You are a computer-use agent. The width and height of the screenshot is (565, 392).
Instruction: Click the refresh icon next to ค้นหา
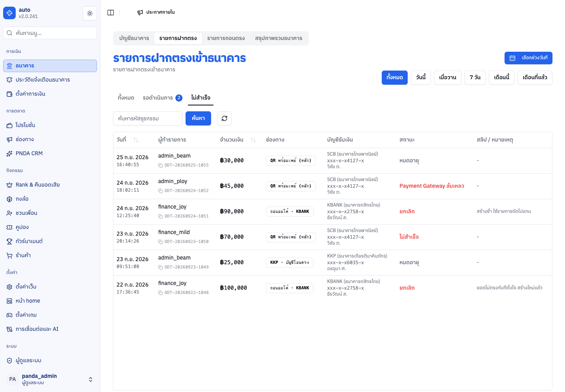224,118
